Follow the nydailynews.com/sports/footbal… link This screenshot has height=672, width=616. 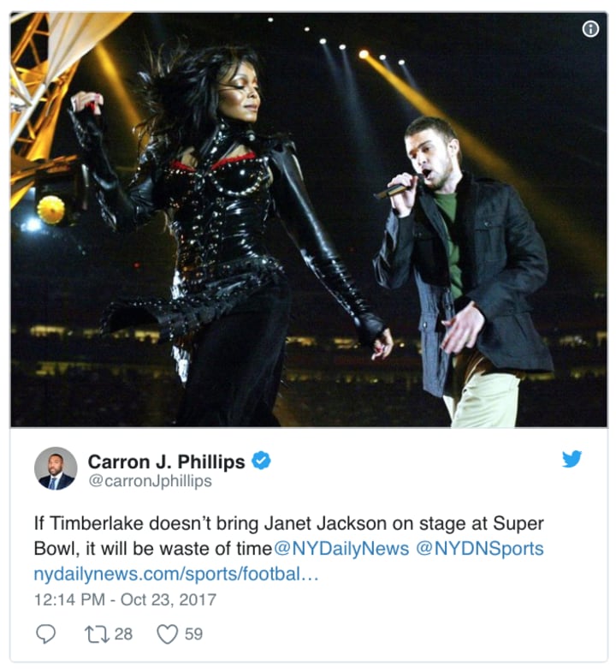pyautogui.click(x=176, y=574)
